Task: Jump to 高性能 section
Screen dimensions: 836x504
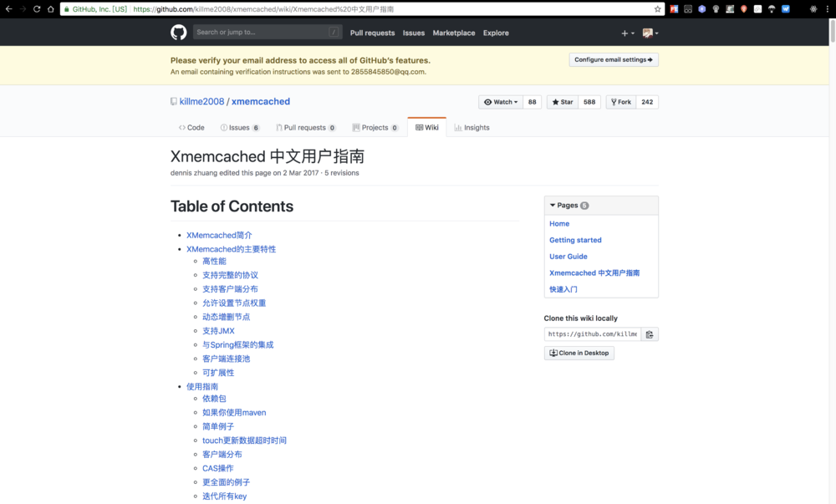Action: click(214, 261)
